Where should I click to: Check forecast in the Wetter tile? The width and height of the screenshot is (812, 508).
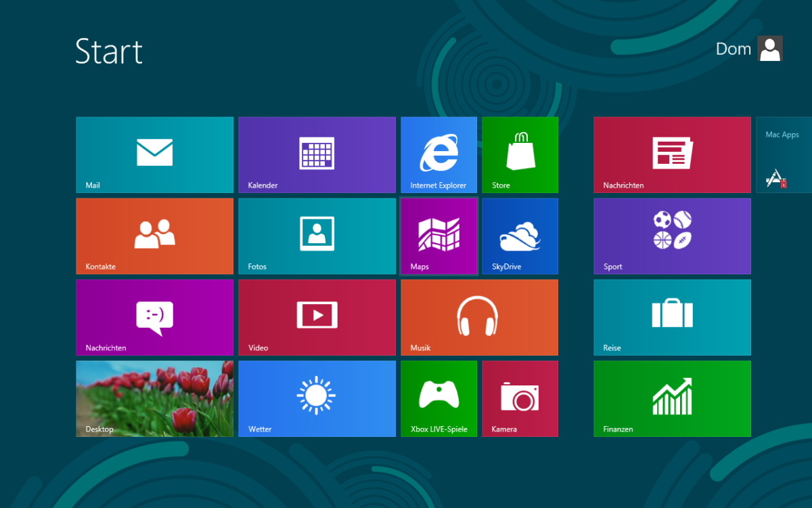[x=317, y=398]
